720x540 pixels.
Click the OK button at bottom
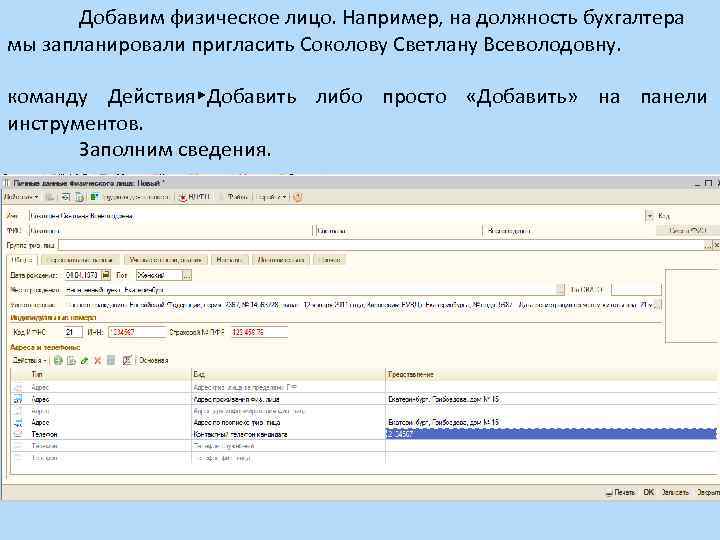click(648, 492)
